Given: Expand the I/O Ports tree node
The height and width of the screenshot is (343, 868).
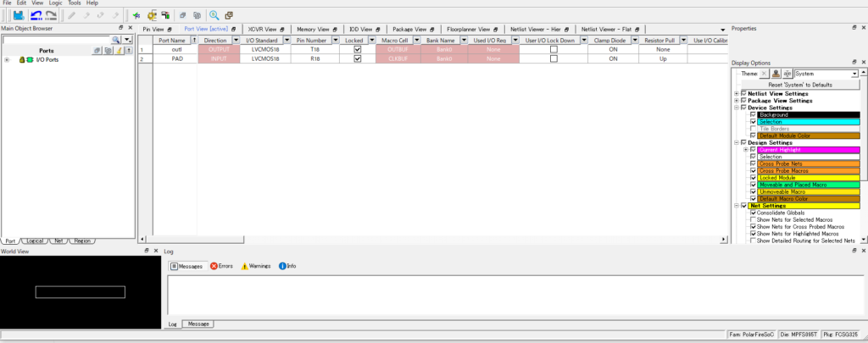Looking at the screenshot, I should [7, 60].
